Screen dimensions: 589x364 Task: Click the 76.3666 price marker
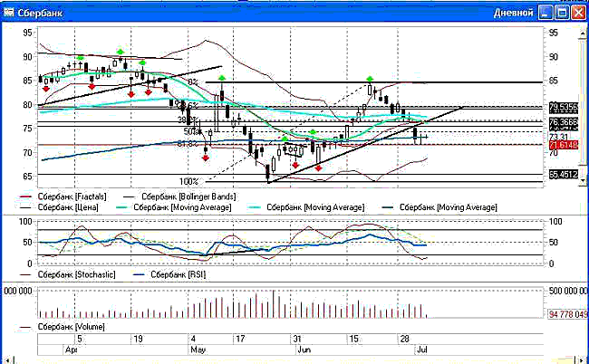pyautogui.click(x=564, y=121)
